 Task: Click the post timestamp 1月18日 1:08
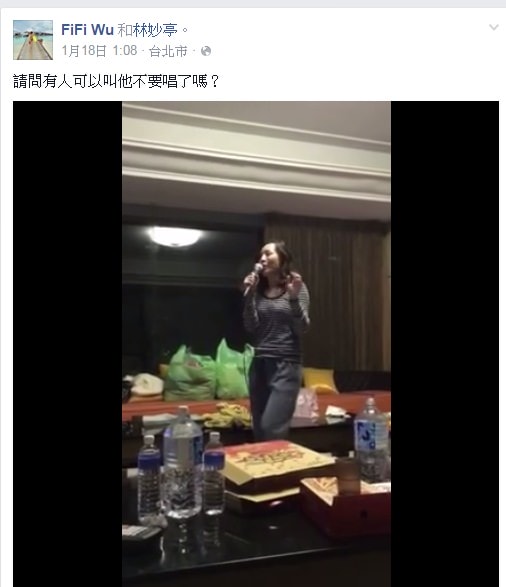[x=99, y=51]
